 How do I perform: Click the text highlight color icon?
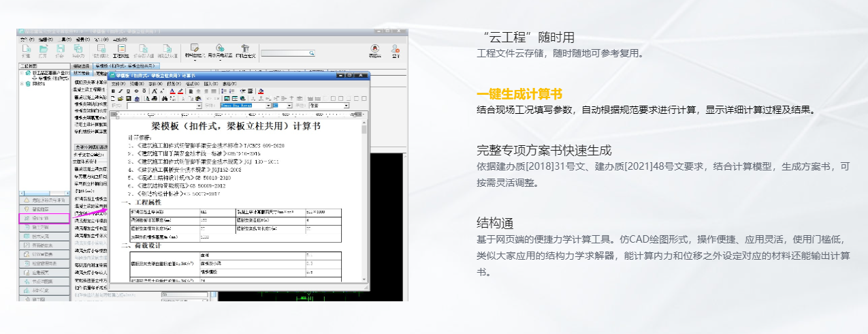tap(180, 91)
